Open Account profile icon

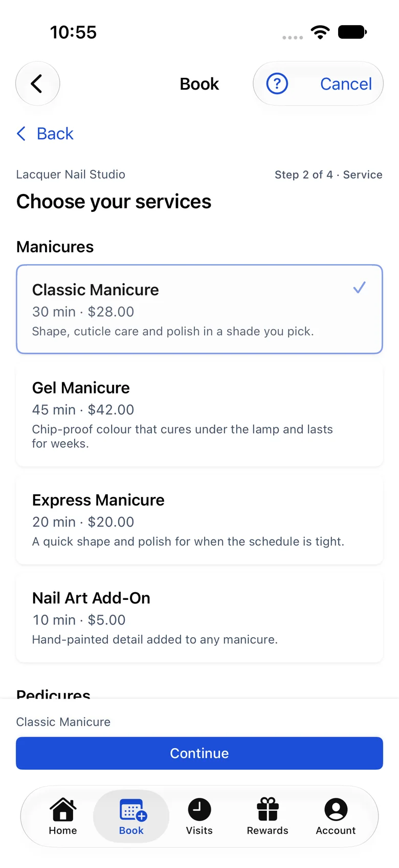pos(336,810)
